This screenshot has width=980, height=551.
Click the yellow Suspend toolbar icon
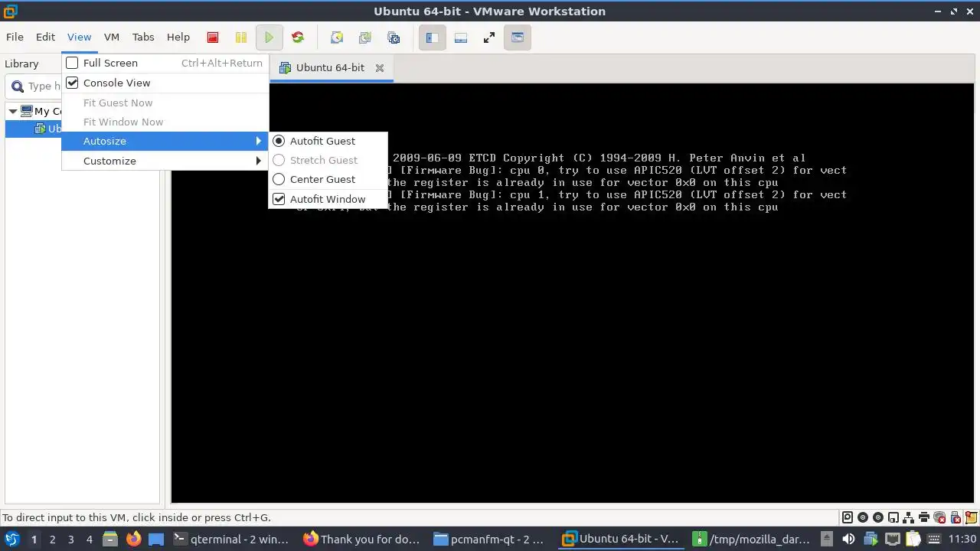[x=240, y=37]
